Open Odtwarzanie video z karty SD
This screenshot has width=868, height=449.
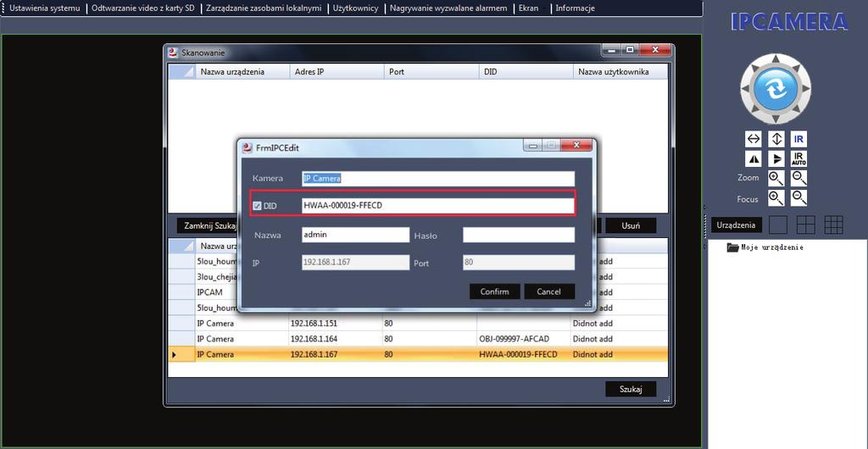[142, 8]
